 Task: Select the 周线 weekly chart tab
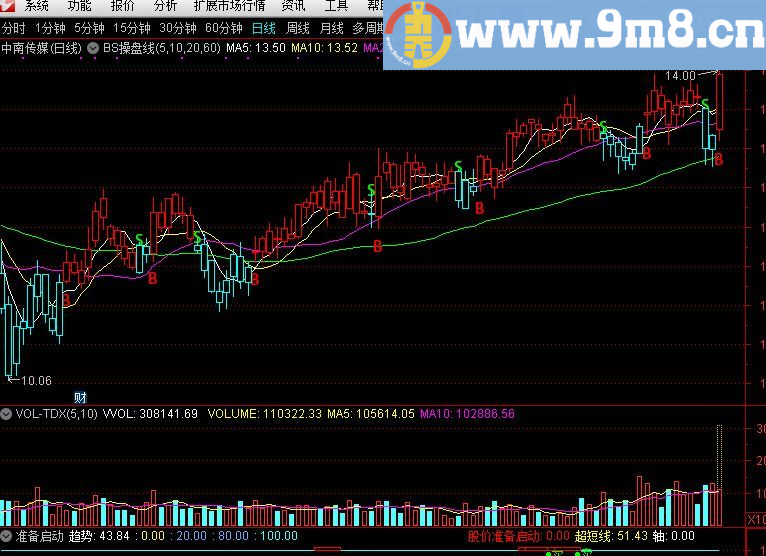coord(298,28)
